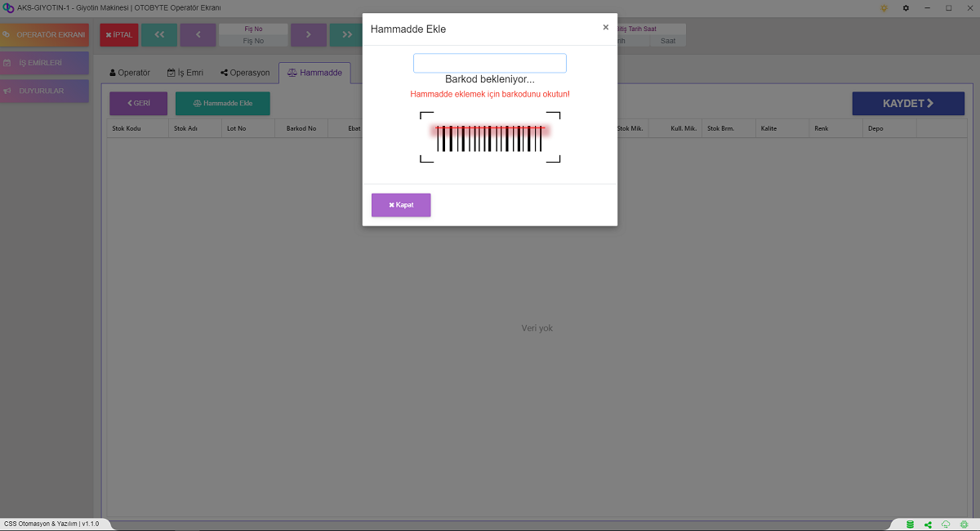
Task: Click the green chip status icon
Action: click(964, 524)
